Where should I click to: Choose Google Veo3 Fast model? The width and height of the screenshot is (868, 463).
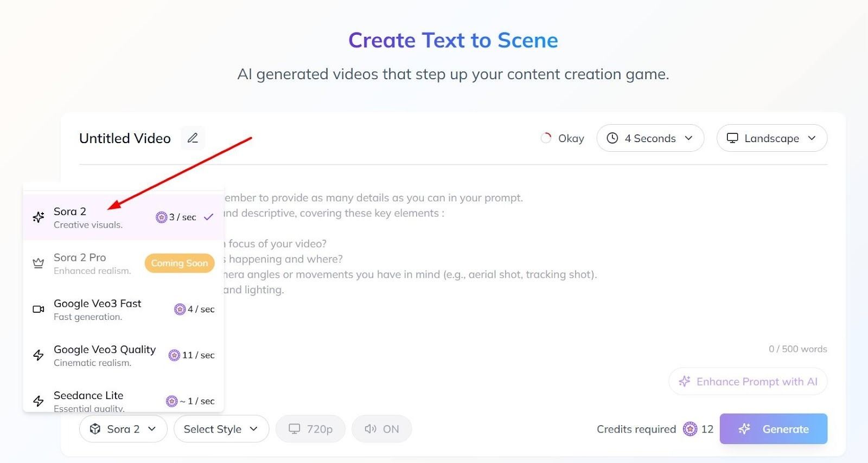click(123, 309)
